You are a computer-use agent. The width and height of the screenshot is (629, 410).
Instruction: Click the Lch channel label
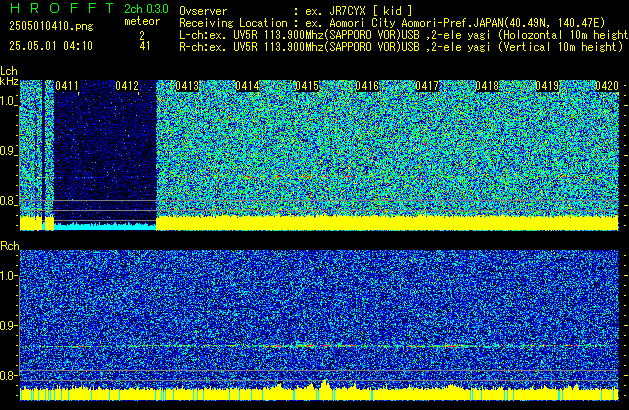(9, 71)
